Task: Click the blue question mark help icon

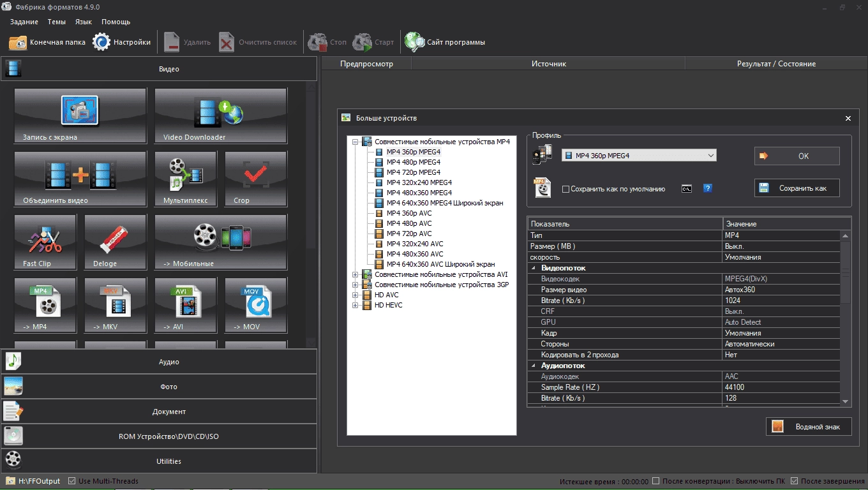Action: pyautogui.click(x=707, y=189)
